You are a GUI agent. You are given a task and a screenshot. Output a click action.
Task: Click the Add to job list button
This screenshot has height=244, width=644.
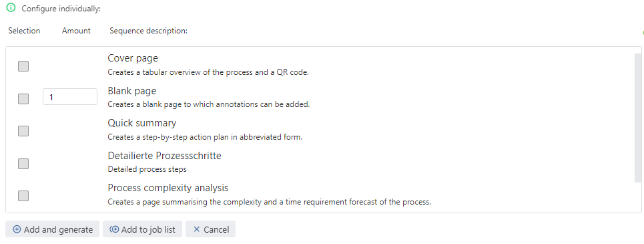(143, 229)
